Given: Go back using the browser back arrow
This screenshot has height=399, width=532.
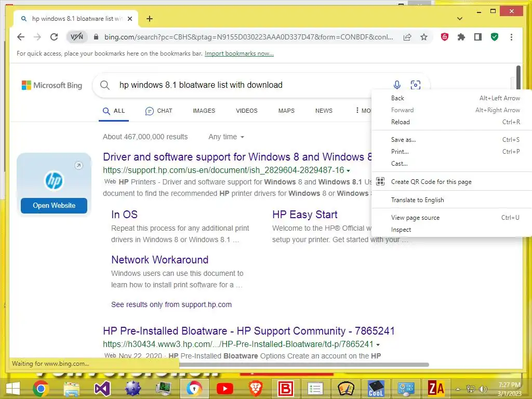Looking at the screenshot, I should (21, 37).
